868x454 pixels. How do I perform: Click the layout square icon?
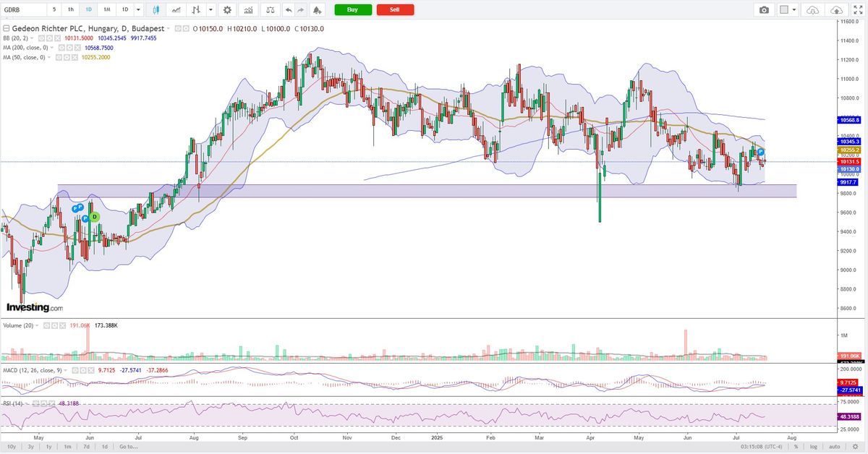click(x=785, y=10)
